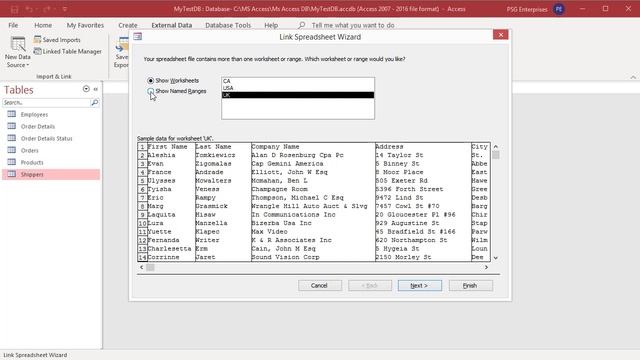Image resolution: width=640 pixels, height=360 pixels.
Task: Switch to the Database Tools tab
Action: tap(228, 25)
